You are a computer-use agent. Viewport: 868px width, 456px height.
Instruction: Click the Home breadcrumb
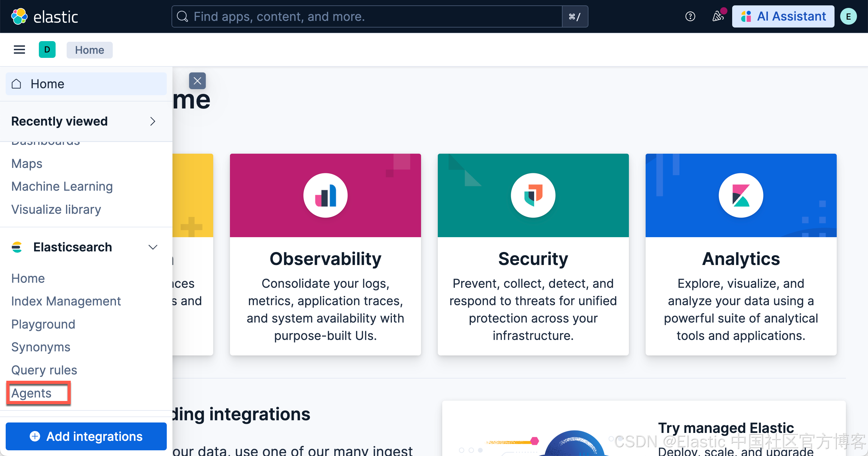tap(89, 50)
